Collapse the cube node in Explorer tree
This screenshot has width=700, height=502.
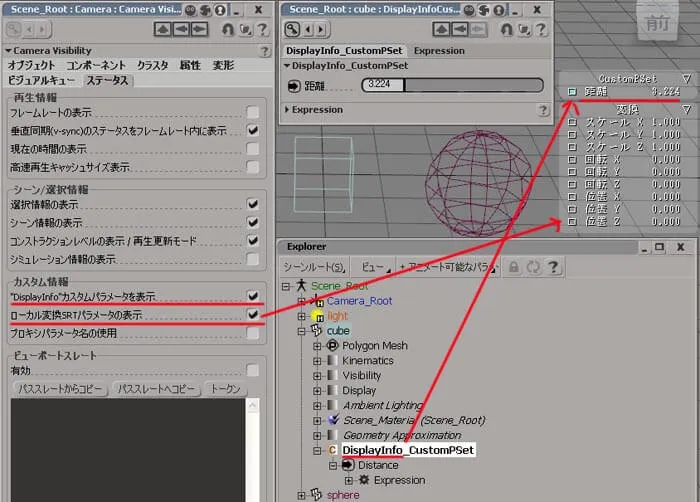coord(301,331)
